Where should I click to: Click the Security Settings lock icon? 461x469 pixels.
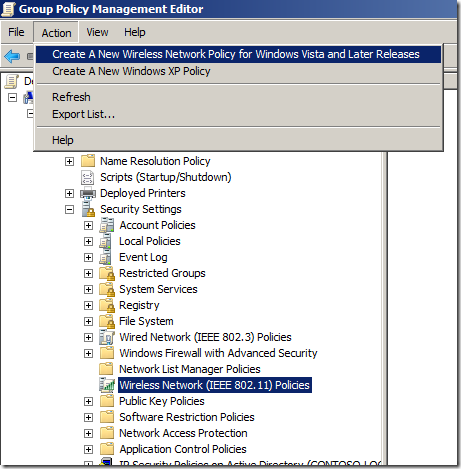(88, 209)
